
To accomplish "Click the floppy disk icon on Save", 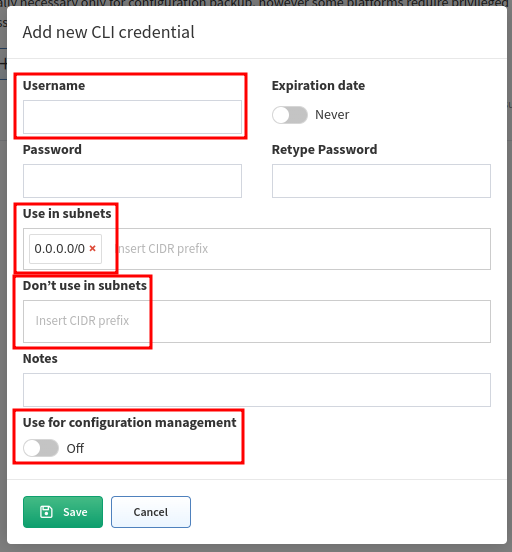I will tap(46, 512).
